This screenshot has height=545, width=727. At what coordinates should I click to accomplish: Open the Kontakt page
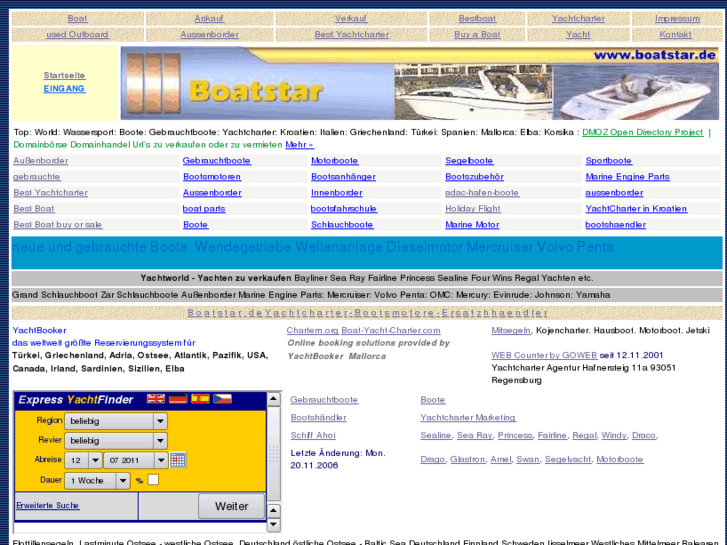pos(676,34)
